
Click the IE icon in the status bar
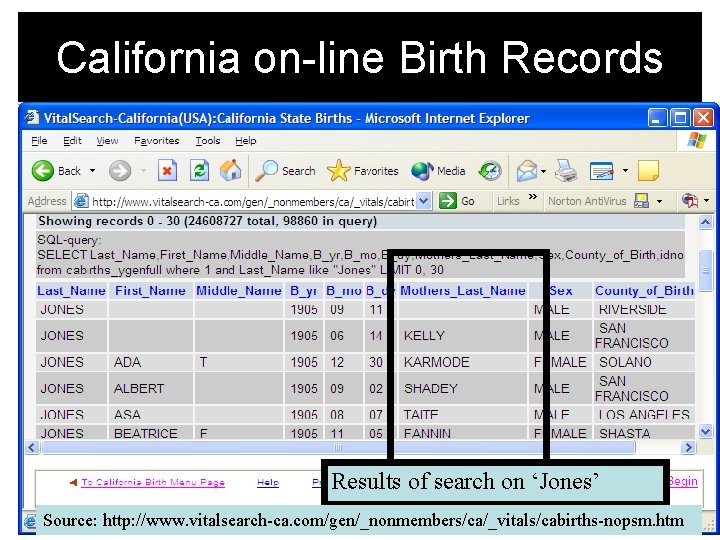[30, 521]
